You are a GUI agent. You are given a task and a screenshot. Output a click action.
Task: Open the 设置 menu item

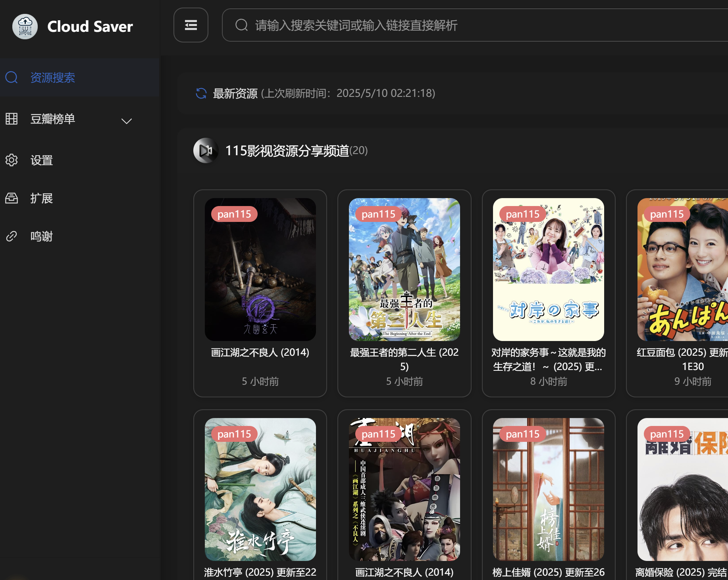click(79, 160)
